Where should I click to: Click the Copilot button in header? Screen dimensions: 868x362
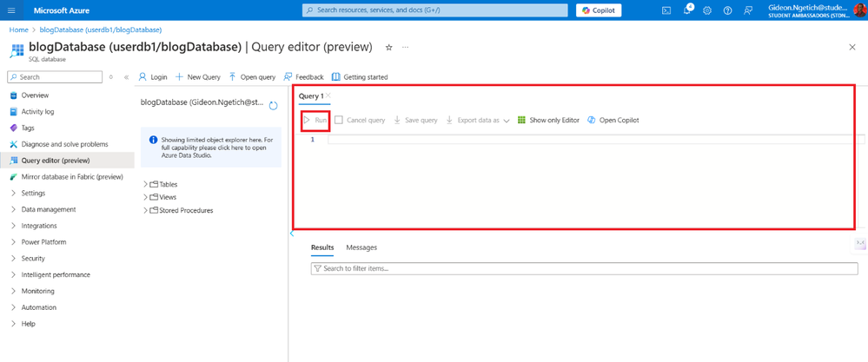599,10
